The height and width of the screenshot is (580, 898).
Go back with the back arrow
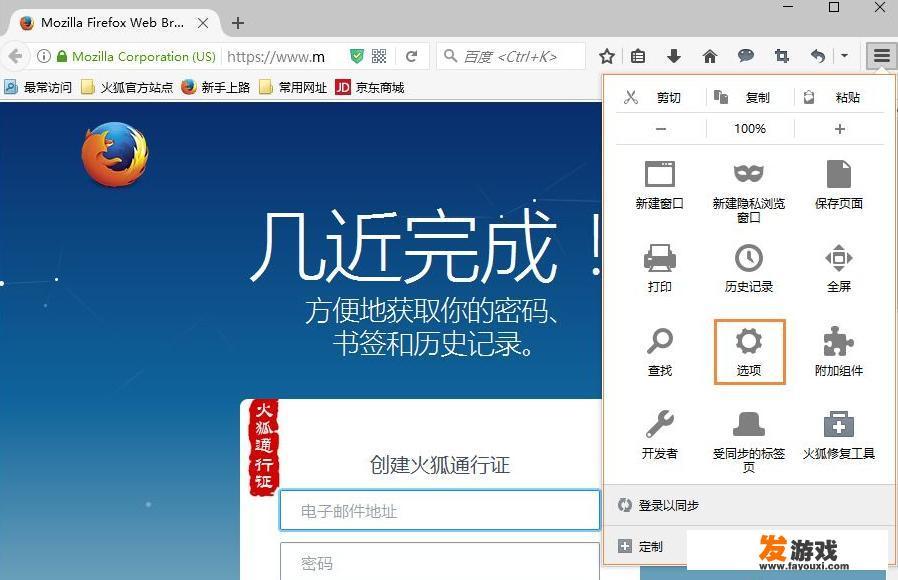tap(15, 56)
